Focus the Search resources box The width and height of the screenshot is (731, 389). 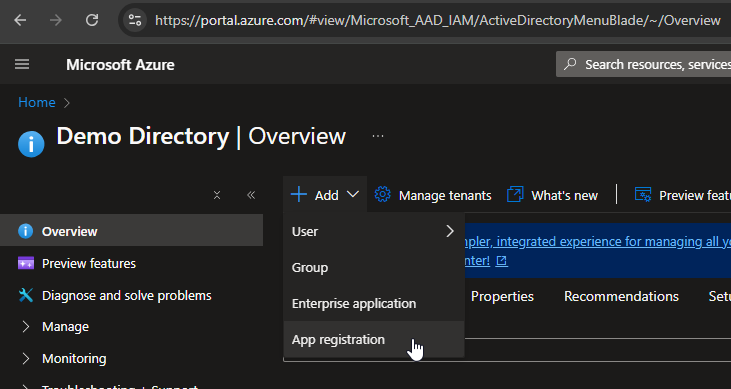coord(643,64)
